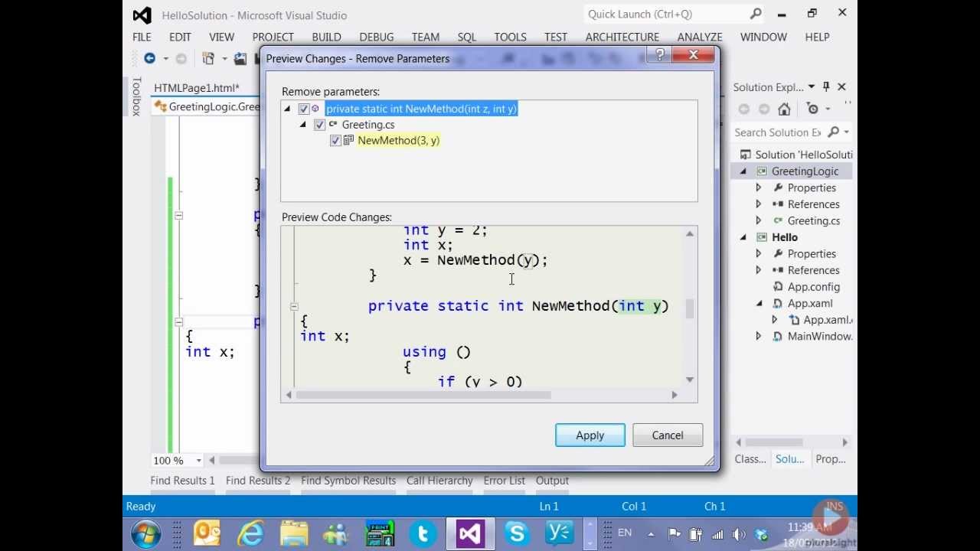Click the preview code horizontal scrollbar thumb

423,395
